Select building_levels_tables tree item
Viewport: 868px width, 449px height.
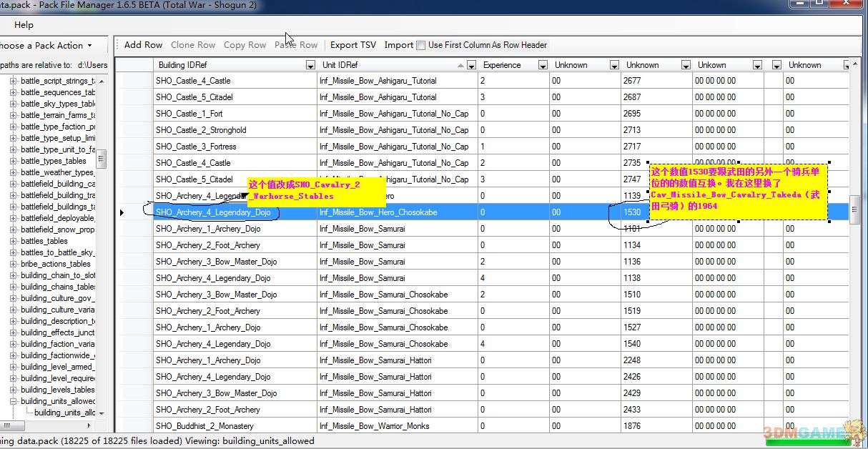[58, 390]
